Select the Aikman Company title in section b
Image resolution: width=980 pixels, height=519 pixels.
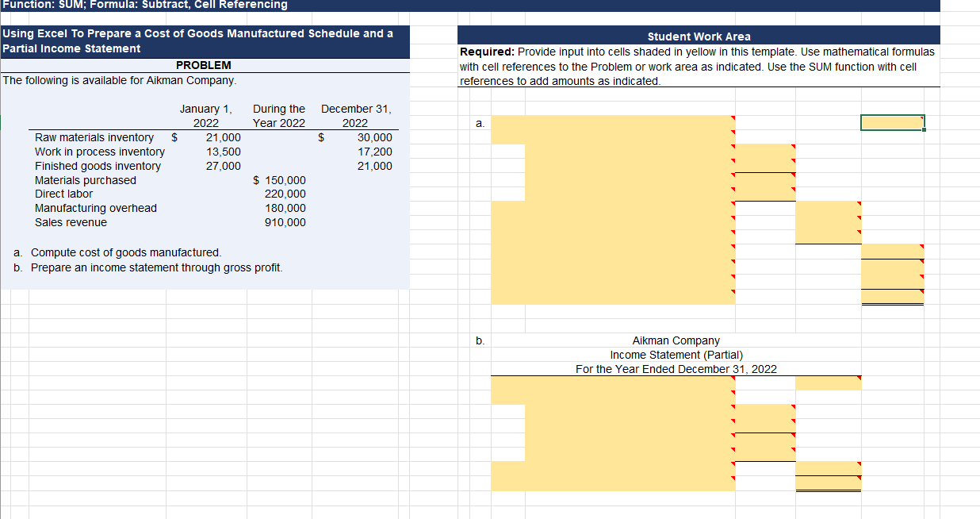pyautogui.click(x=675, y=340)
